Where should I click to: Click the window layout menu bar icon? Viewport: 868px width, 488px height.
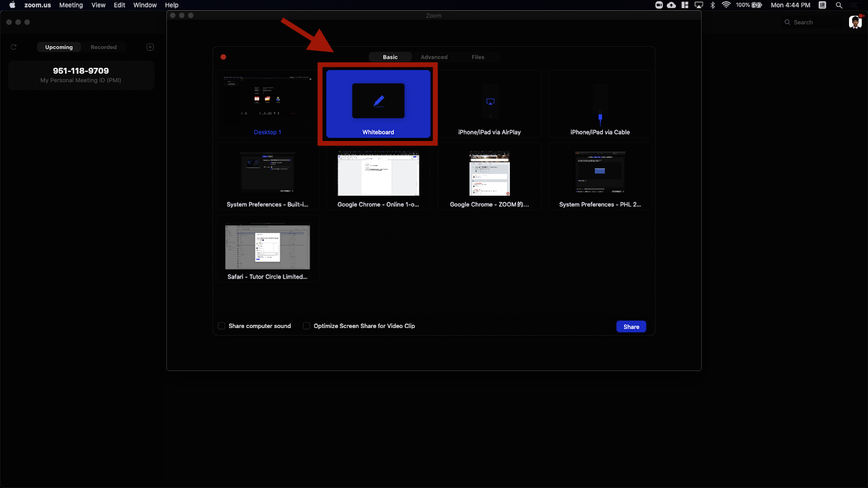685,5
